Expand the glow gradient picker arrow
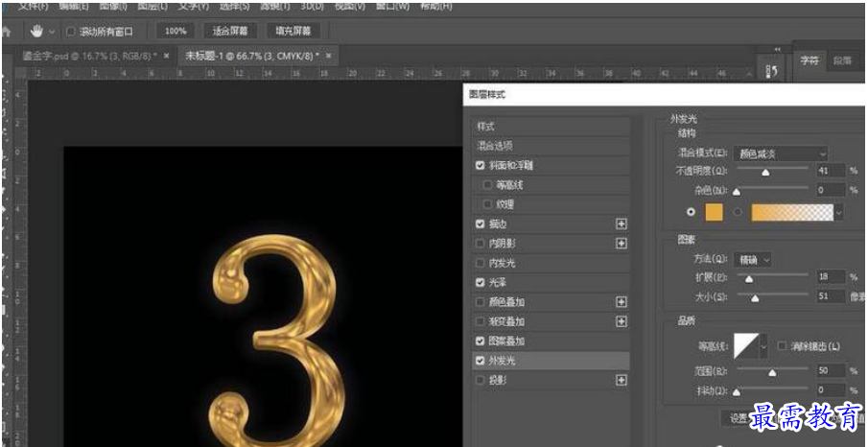The height and width of the screenshot is (447, 868). (x=839, y=212)
